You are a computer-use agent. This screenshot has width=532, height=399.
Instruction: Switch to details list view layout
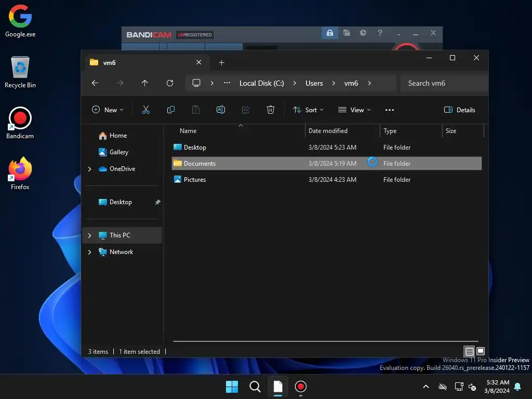[x=469, y=351]
